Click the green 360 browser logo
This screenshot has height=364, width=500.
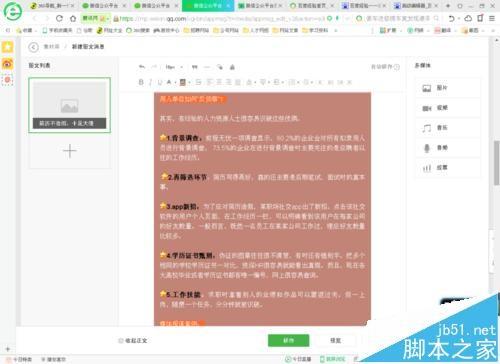pos(12,12)
